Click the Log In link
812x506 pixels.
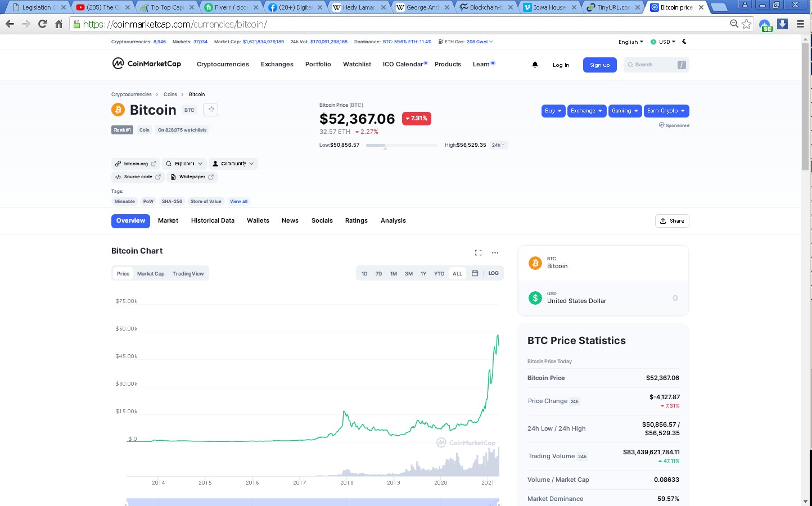tap(561, 65)
